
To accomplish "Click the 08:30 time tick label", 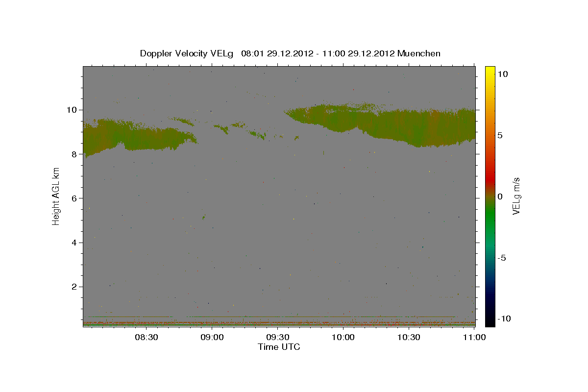I will [x=146, y=337].
